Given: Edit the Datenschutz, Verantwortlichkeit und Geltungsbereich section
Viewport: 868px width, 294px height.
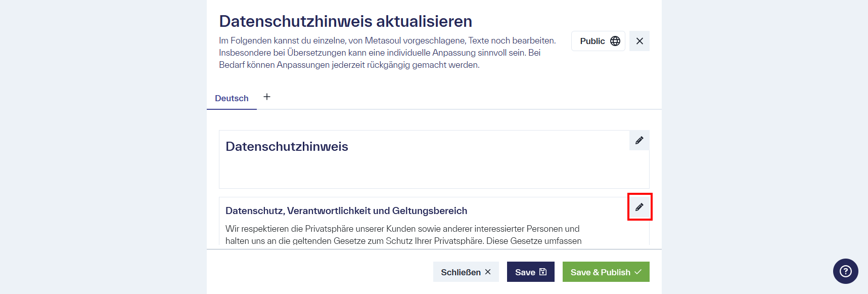Looking at the screenshot, I should [639, 207].
